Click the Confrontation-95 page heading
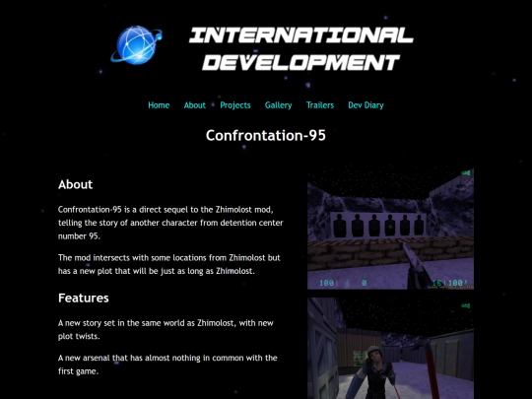 pos(266,135)
